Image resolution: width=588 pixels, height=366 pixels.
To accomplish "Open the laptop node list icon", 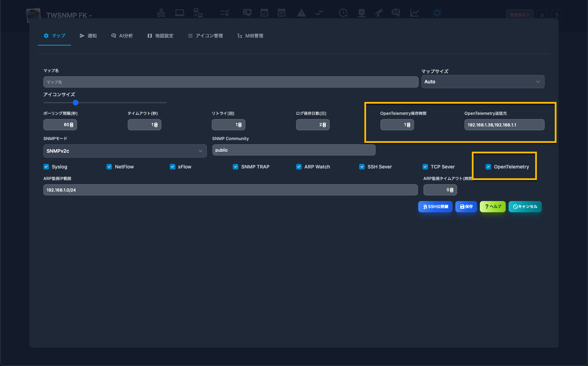I will click(x=180, y=13).
